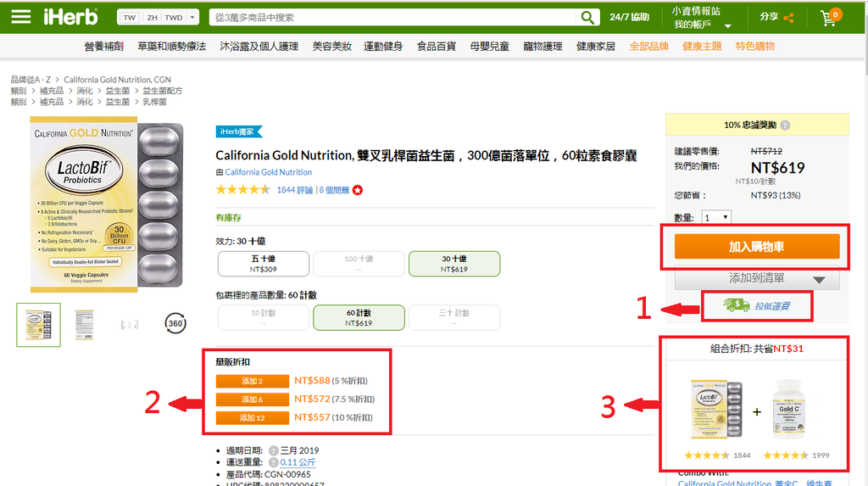Open the 營養補劑 menu
Viewport: 868px width, 486px height.
(x=103, y=47)
